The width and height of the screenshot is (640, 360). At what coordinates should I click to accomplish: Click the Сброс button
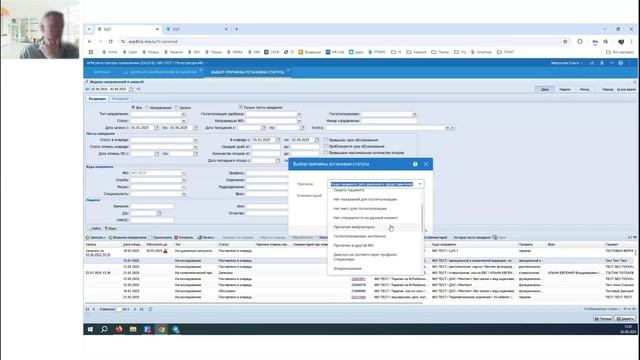(x=111, y=229)
